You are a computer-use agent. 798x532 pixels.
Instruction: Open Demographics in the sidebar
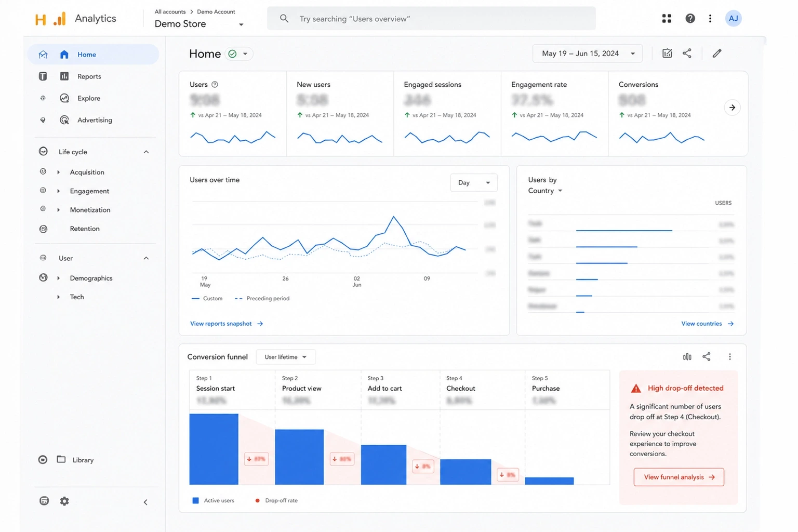pos(91,278)
